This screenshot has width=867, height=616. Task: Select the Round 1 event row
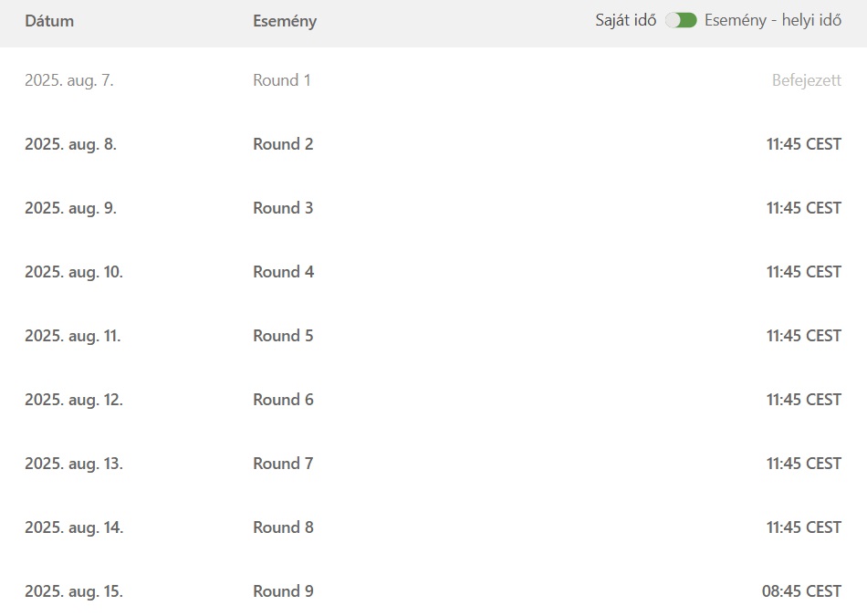click(282, 80)
